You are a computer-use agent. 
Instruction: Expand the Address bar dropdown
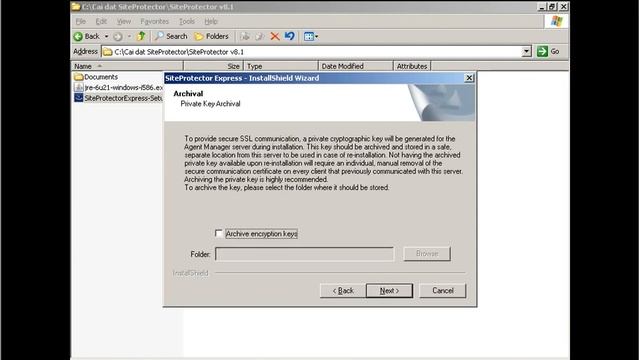[527, 51]
